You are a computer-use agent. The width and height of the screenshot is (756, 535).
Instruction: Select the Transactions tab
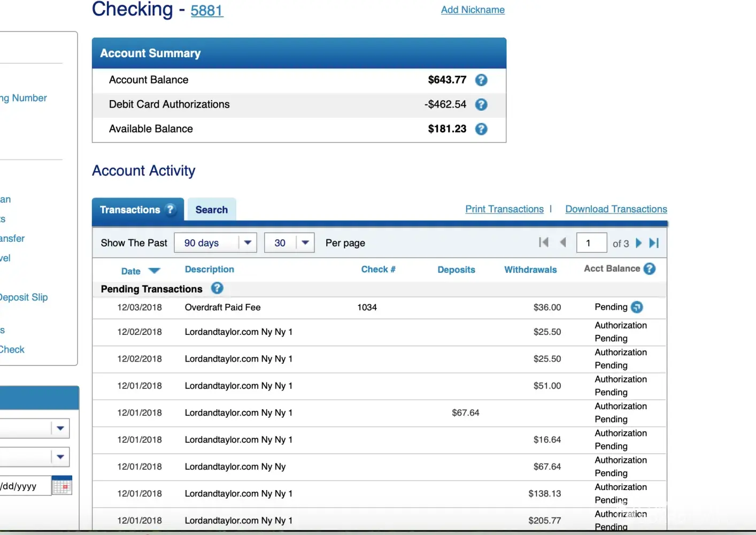tap(130, 210)
